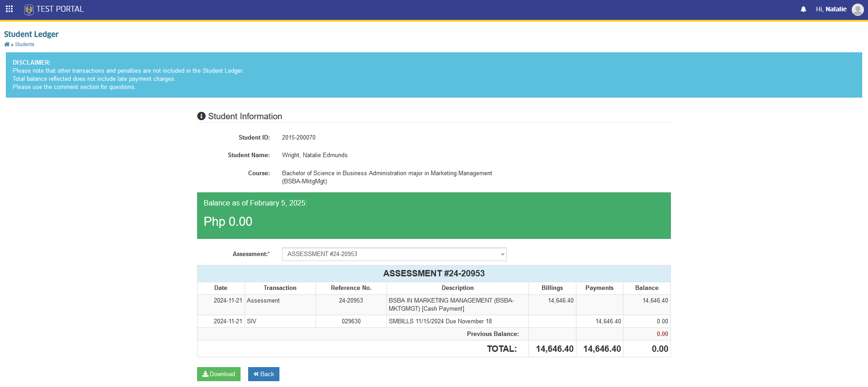Click the Student Ledger heading
This screenshot has height=387, width=868.
click(31, 34)
